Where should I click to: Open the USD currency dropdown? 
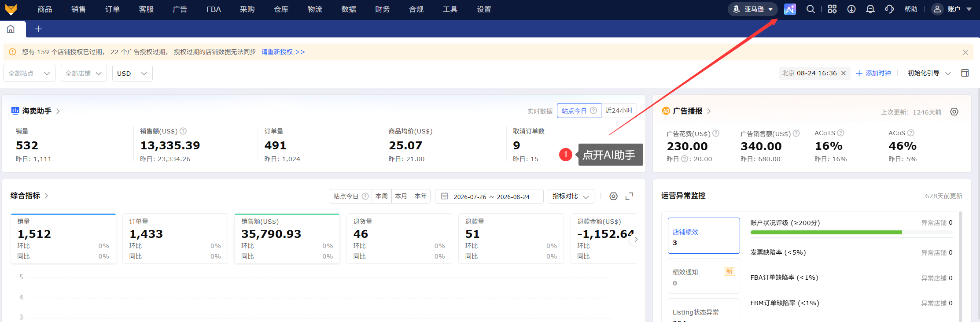tap(133, 73)
